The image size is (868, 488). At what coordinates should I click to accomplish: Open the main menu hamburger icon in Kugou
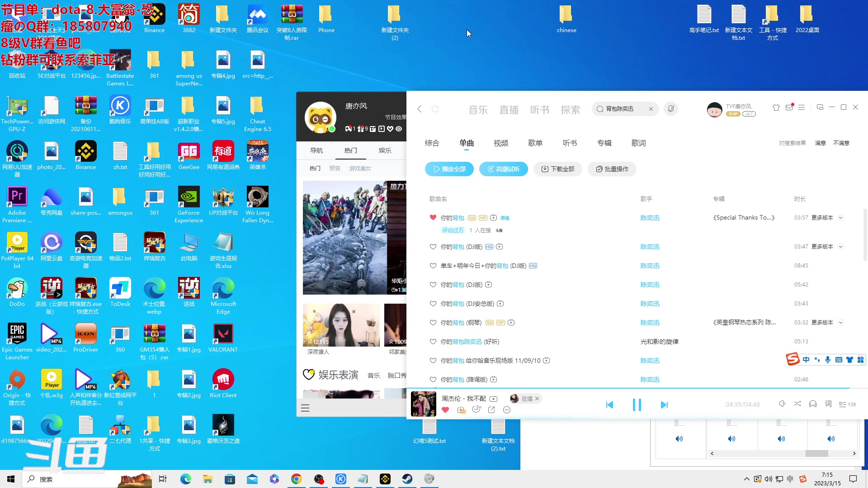pyautogui.click(x=802, y=108)
